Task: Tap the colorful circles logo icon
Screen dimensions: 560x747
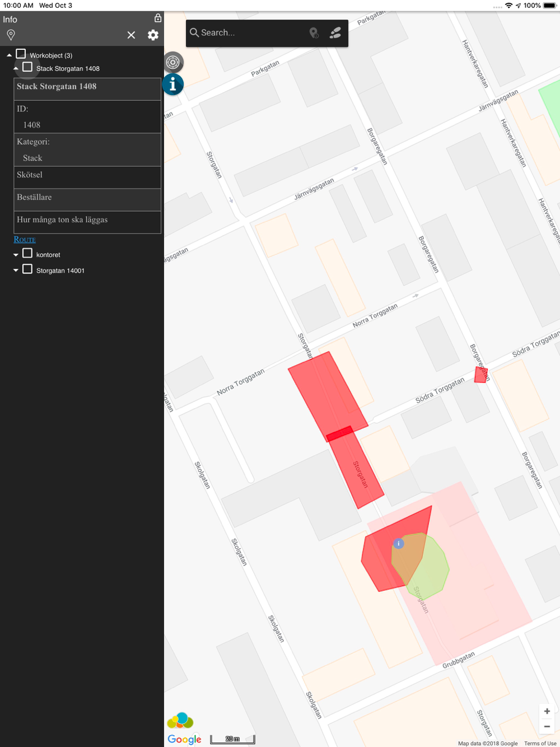Action: pos(180,720)
